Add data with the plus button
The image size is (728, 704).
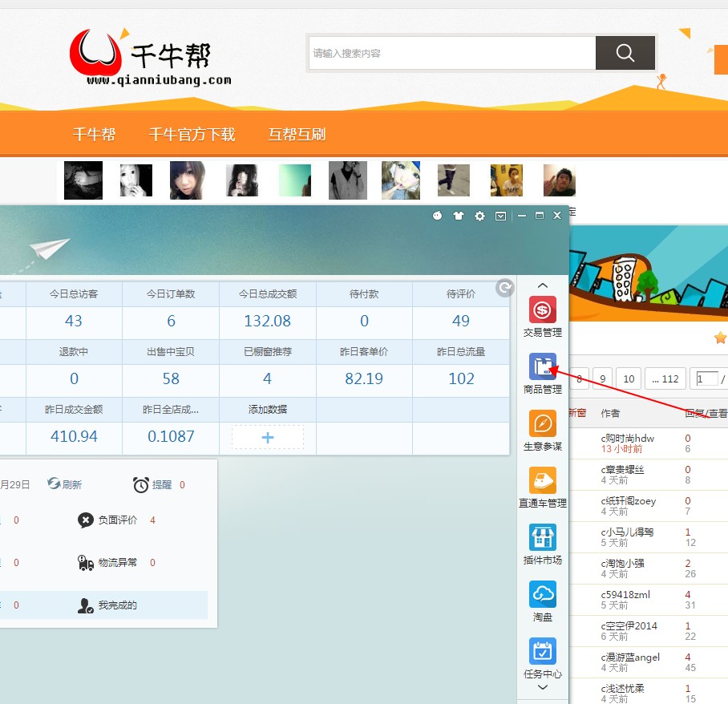[x=268, y=437]
